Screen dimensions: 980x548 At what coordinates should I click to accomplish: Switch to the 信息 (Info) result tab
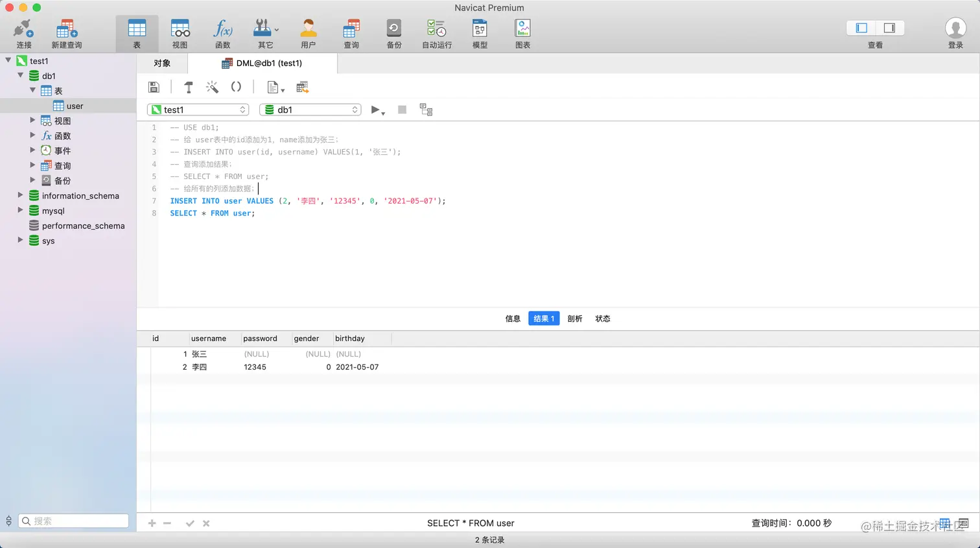[513, 318]
